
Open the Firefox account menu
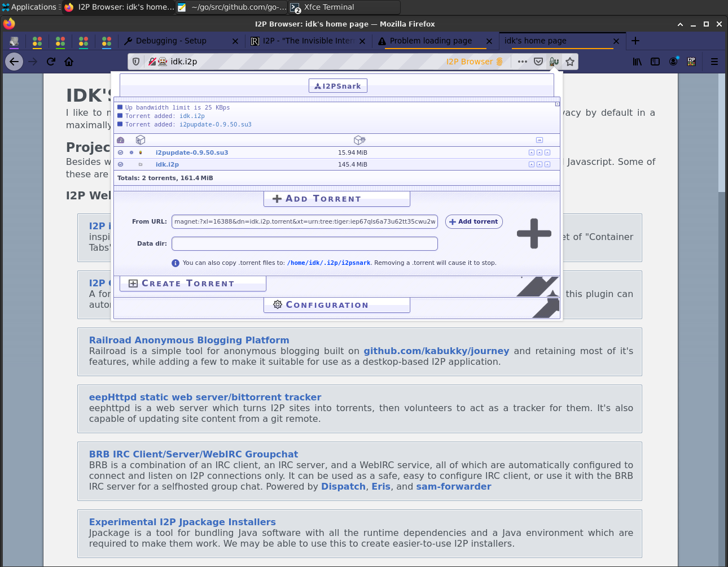pos(673,62)
